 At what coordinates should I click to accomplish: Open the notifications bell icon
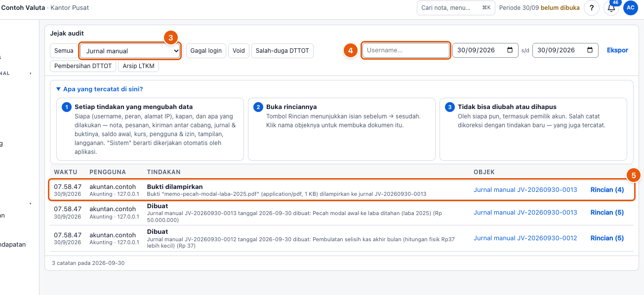(x=611, y=8)
